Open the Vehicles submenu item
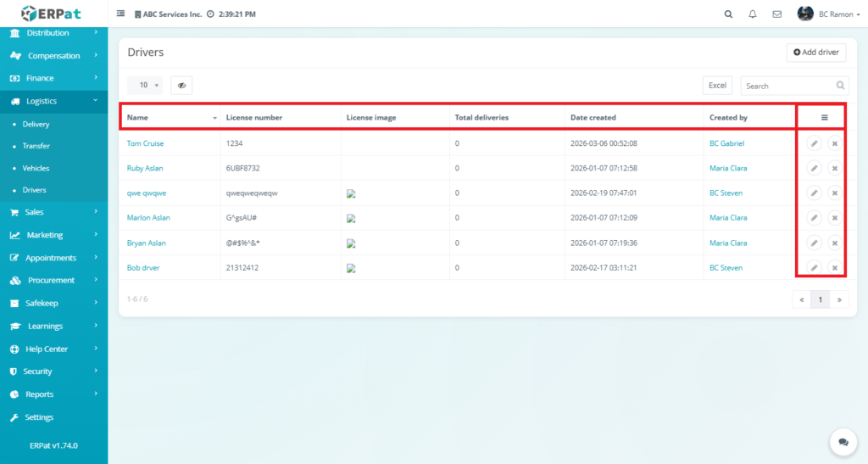 click(x=36, y=168)
